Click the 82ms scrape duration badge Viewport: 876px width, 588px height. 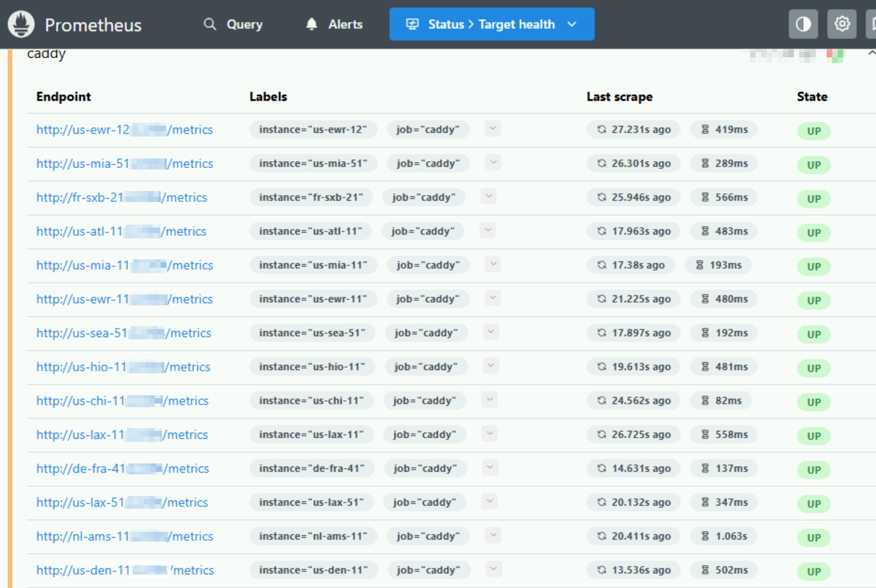coord(721,401)
